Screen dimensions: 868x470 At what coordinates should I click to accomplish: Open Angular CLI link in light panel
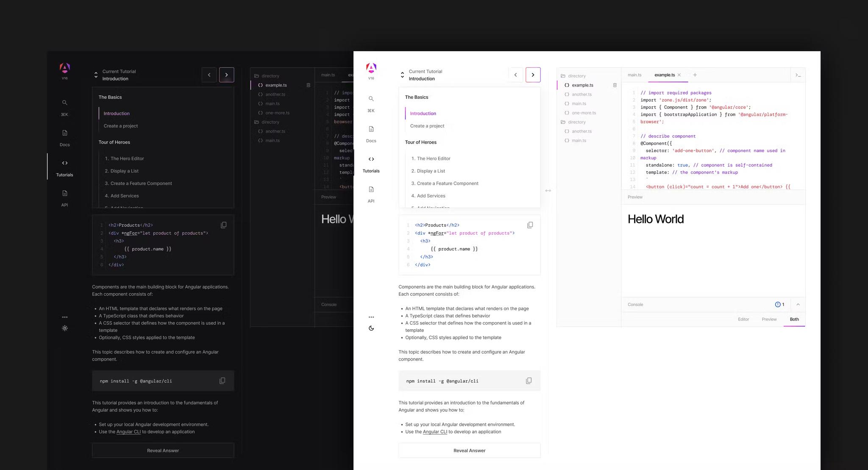[x=435, y=432]
